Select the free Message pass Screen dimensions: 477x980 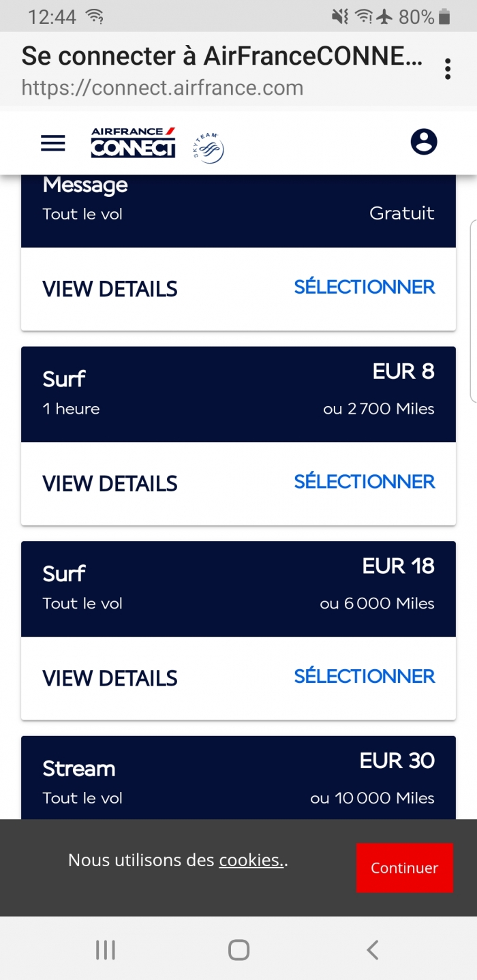[365, 287]
